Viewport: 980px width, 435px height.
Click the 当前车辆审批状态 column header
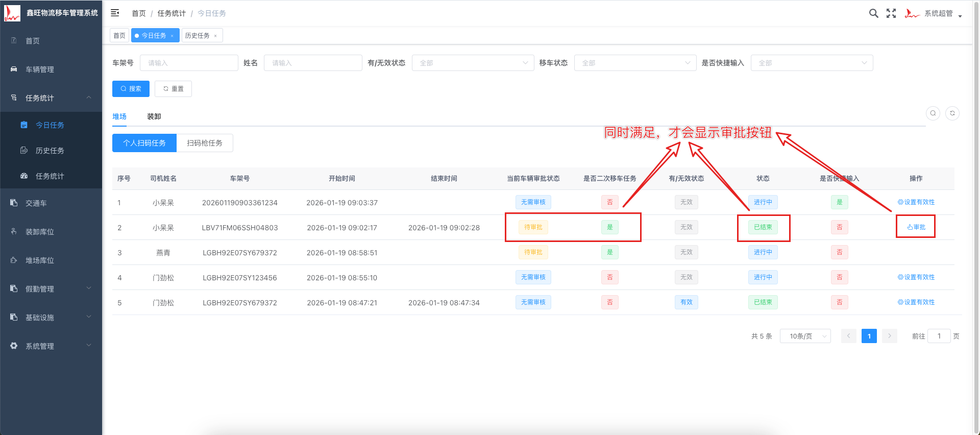(x=533, y=179)
